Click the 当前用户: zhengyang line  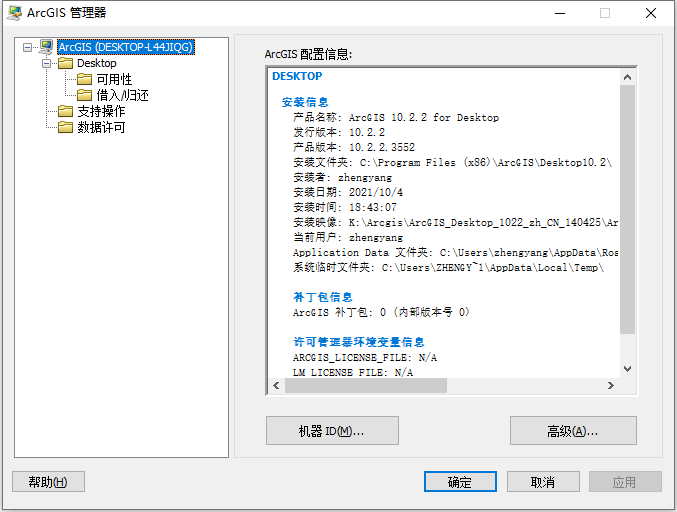click(x=348, y=237)
